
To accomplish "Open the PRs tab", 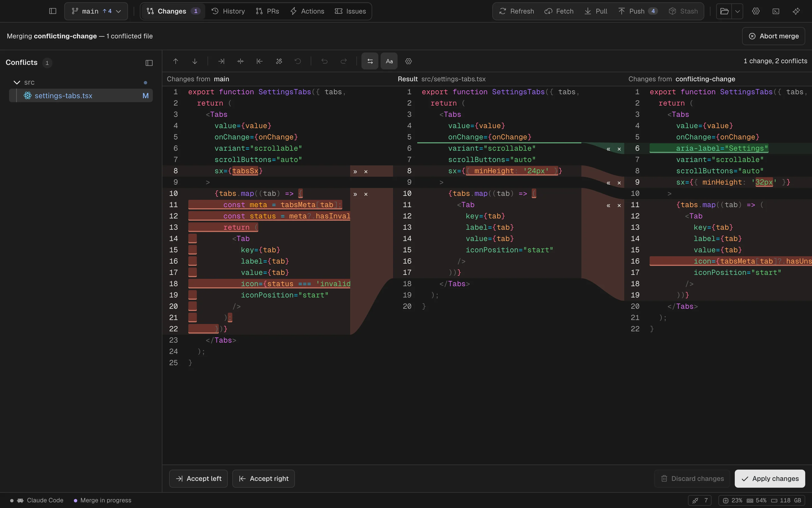I will point(267,11).
